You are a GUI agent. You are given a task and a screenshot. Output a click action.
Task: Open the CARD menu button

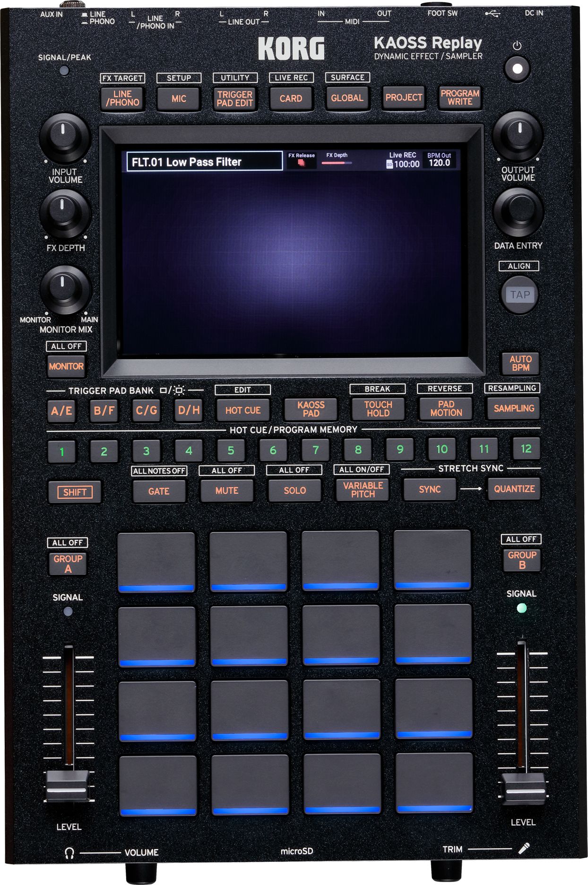291,98
